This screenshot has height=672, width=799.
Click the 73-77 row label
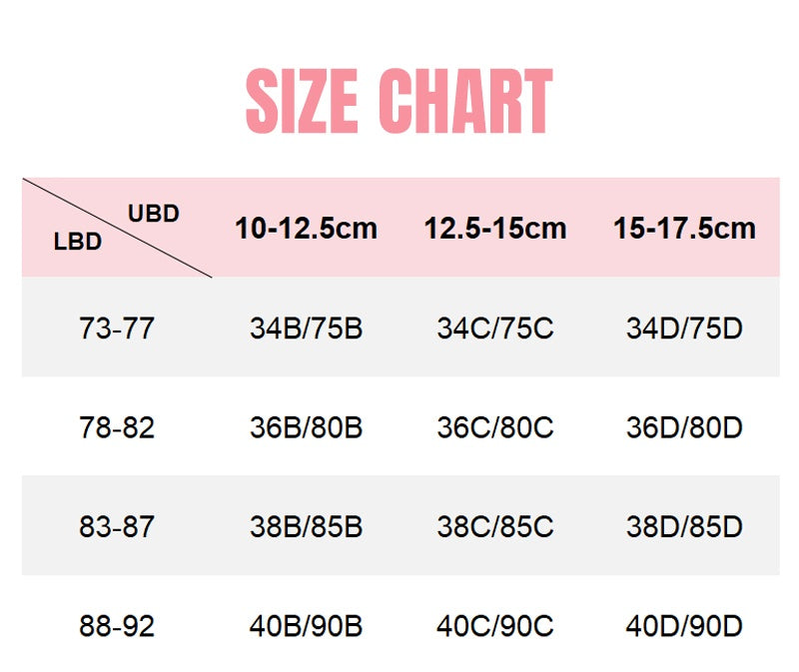click(117, 328)
